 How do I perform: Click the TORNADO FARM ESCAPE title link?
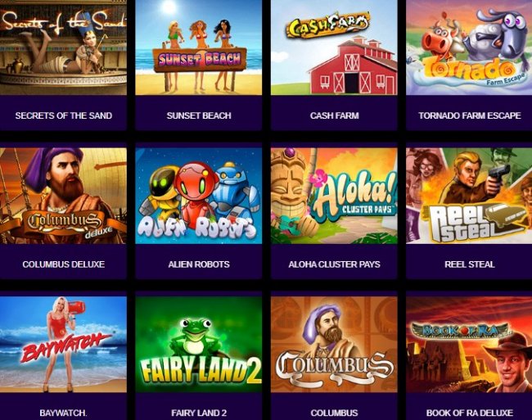coord(470,115)
